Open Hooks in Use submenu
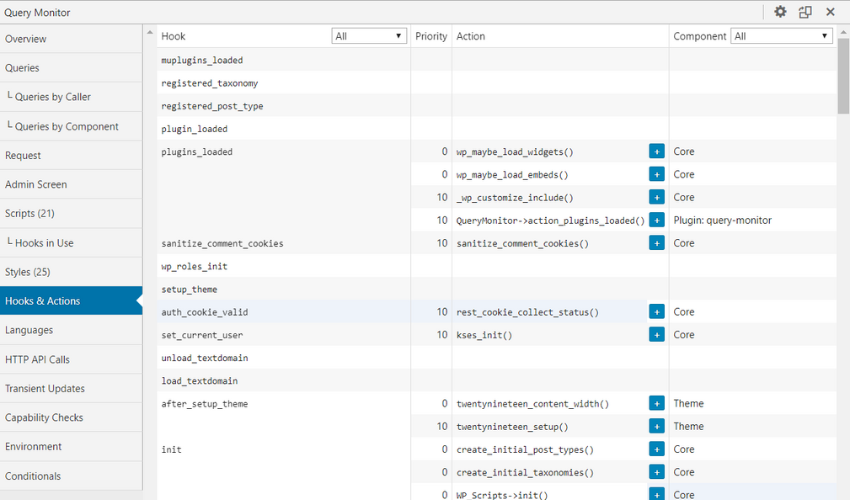This screenshot has width=850, height=500. point(71,243)
